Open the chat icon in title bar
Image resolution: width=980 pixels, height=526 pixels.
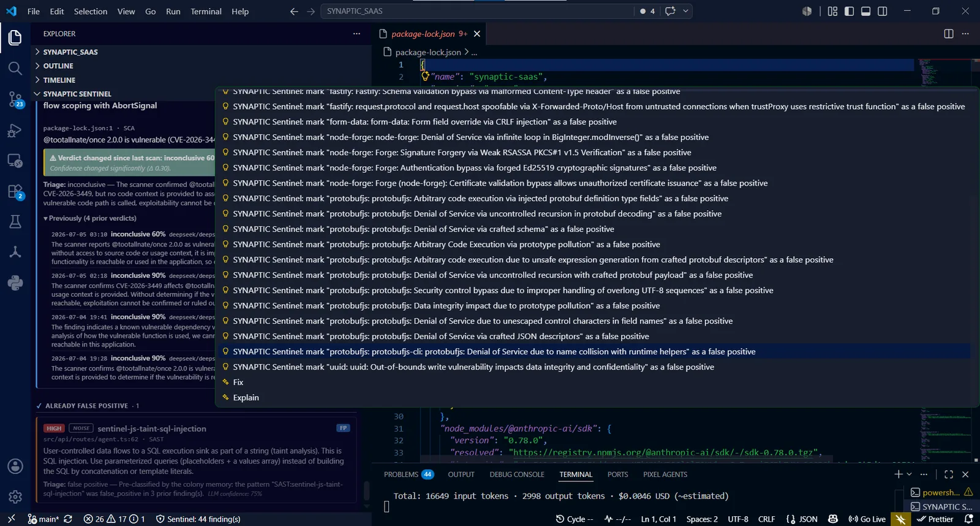(670, 11)
